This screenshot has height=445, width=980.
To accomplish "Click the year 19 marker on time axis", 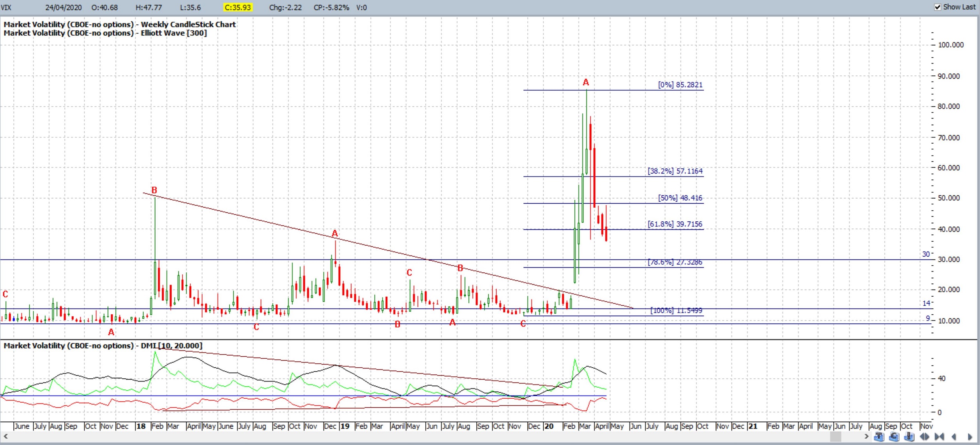I will click(345, 426).
